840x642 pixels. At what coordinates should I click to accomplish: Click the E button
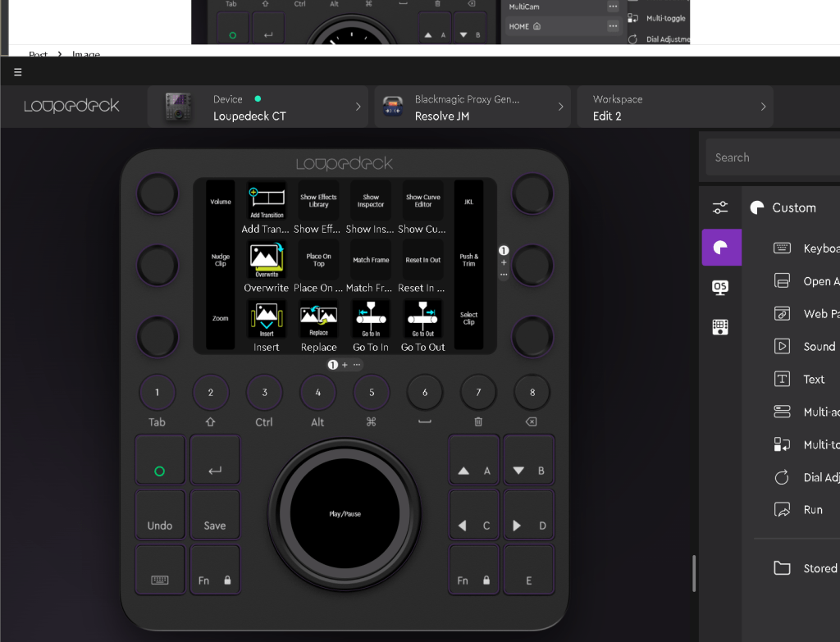click(x=529, y=570)
